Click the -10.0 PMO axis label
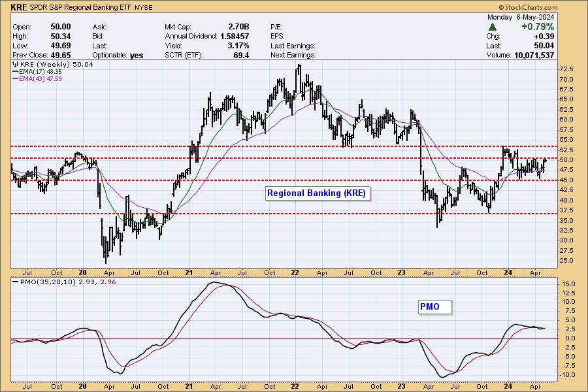588x392 pixels. coord(567,375)
